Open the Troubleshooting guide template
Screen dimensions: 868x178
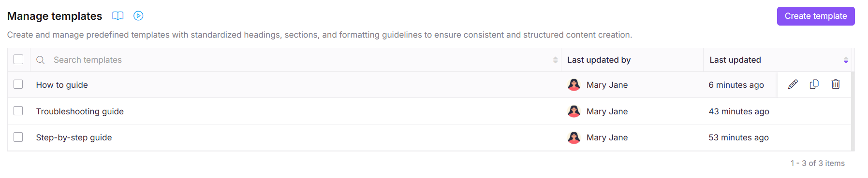coord(80,111)
